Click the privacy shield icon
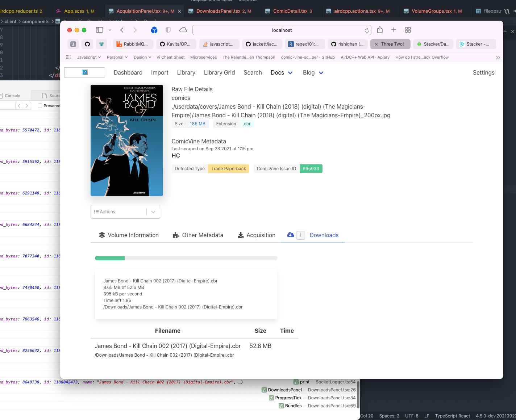The width and height of the screenshot is (516, 420). coord(168,30)
